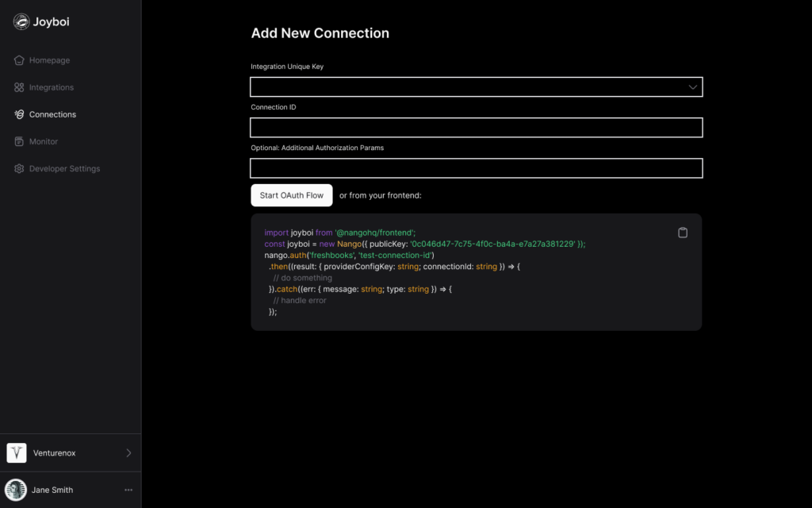Image resolution: width=812 pixels, height=508 pixels.
Task: Click the Monitor sidebar icon
Action: tap(19, 141)
